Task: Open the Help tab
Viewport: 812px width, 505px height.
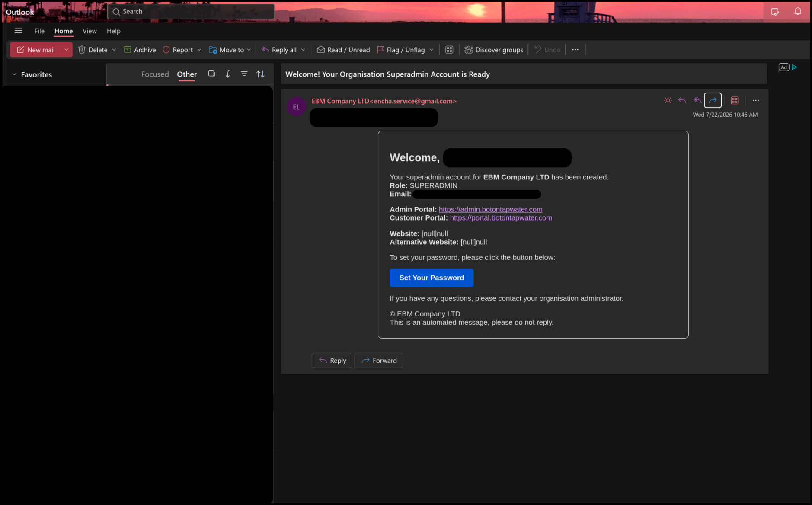Action: click(x=114, y=31)
